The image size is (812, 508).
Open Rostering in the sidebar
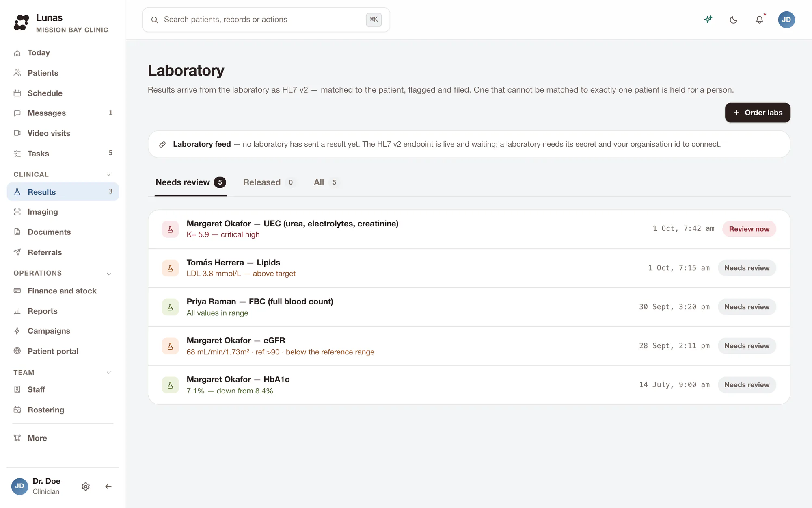coord(63,410)
